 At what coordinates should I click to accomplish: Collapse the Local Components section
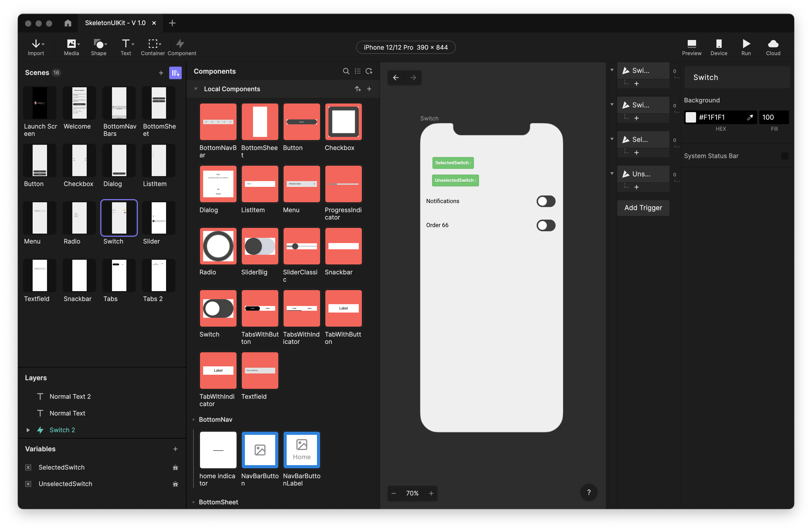coord(196,89)
